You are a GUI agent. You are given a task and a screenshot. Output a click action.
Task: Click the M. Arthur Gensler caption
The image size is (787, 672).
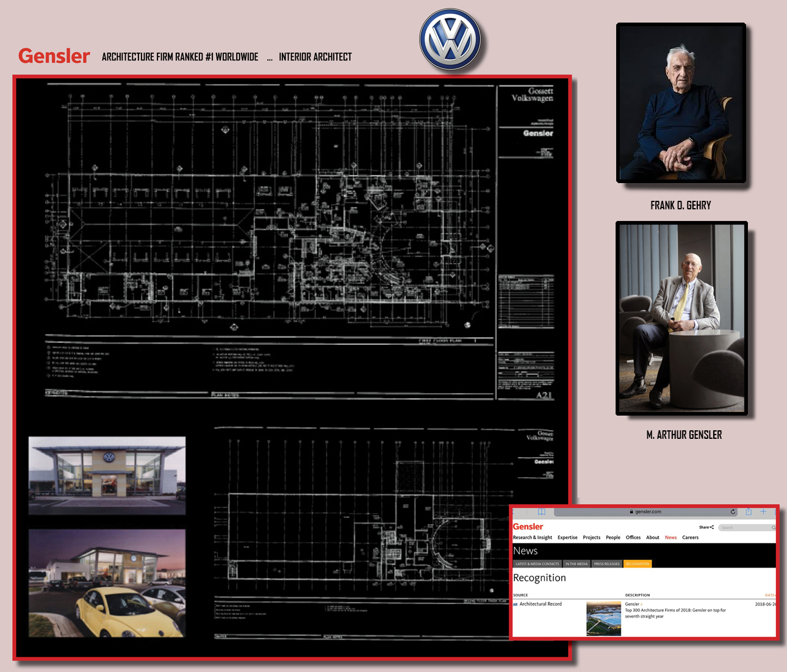coord(684,435)
